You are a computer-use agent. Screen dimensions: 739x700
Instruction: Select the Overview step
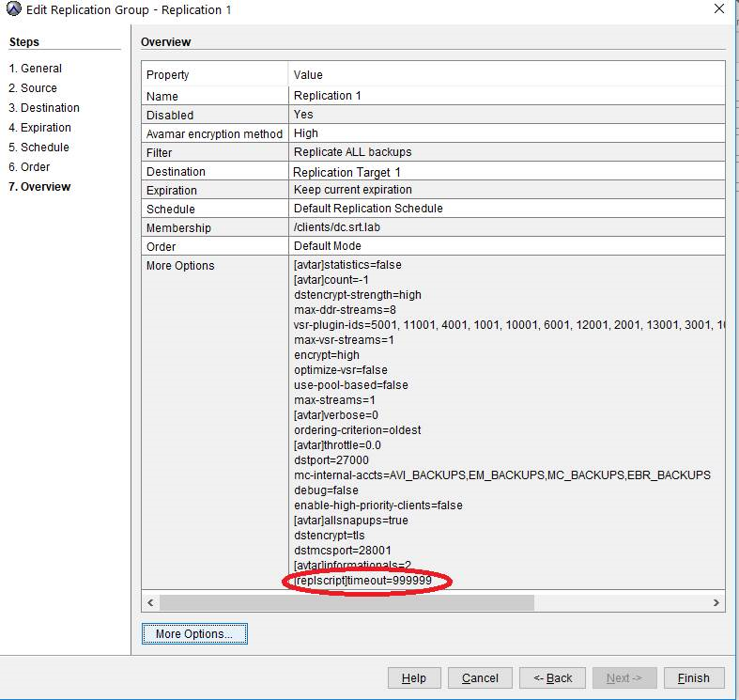coord(39,187)
